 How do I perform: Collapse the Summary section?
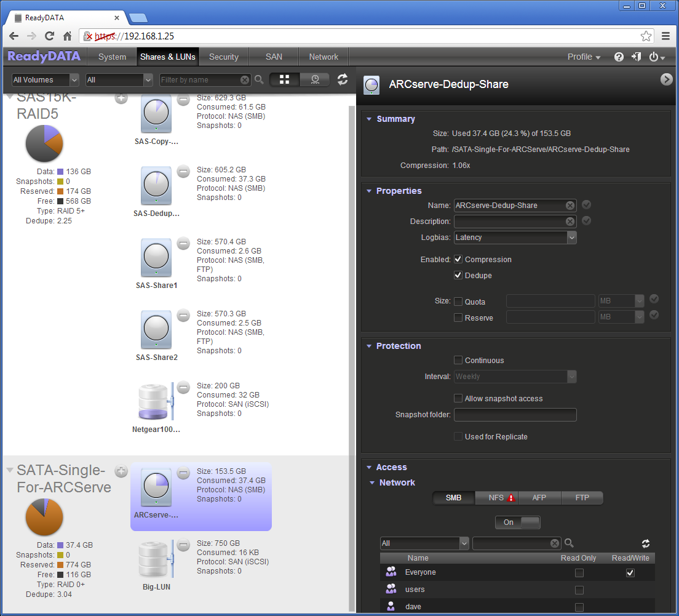(369, 119)
